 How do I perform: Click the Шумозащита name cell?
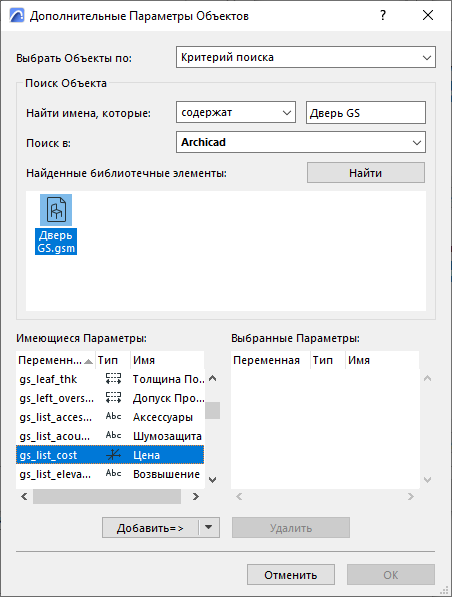tap(167, 436)
